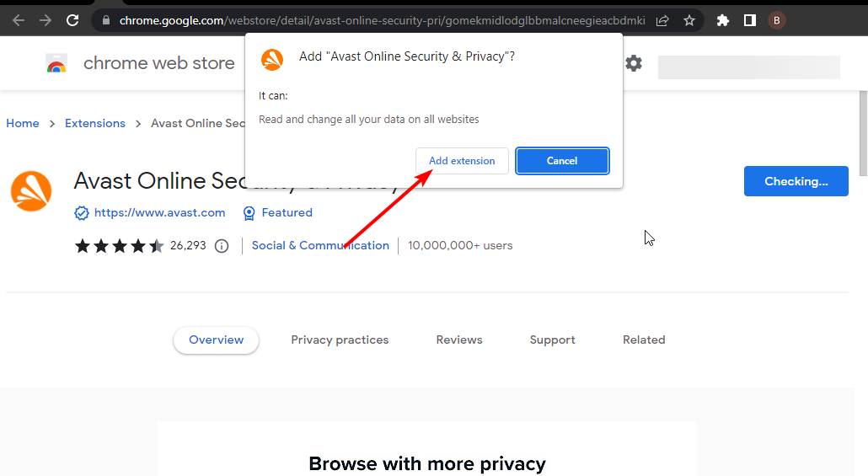Screen dimensions: 868x476
Task: Switch to the Reviews tab
Action: pyautogui.click(x=459, y=340)
